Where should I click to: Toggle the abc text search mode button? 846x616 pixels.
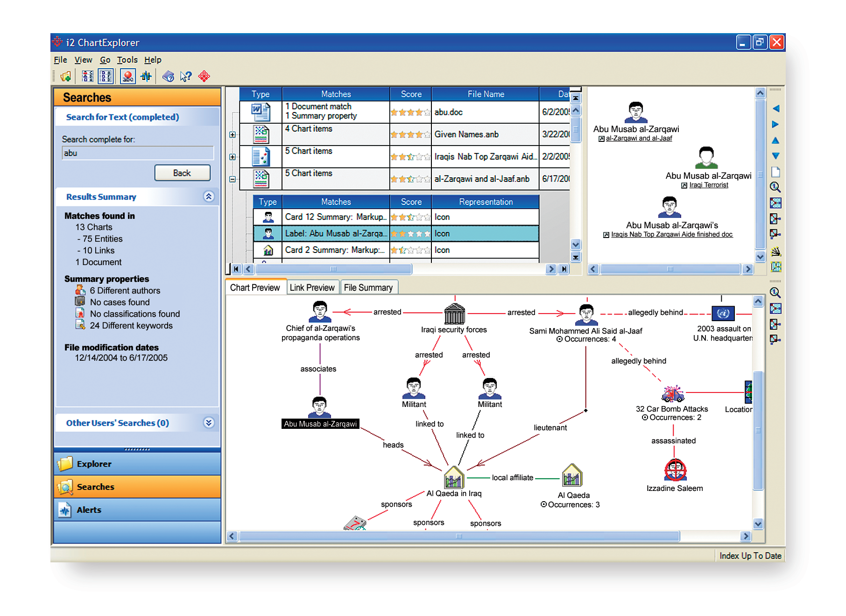128,76
